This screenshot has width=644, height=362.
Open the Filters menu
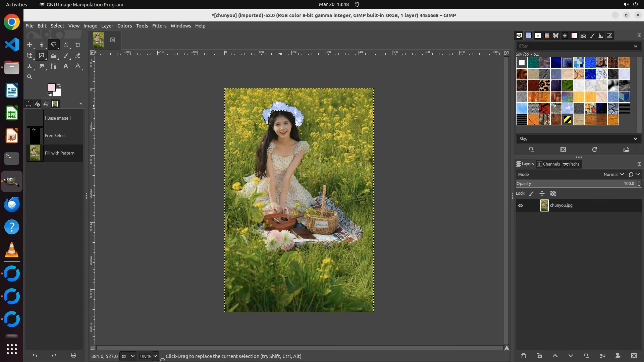coord(159,26)
